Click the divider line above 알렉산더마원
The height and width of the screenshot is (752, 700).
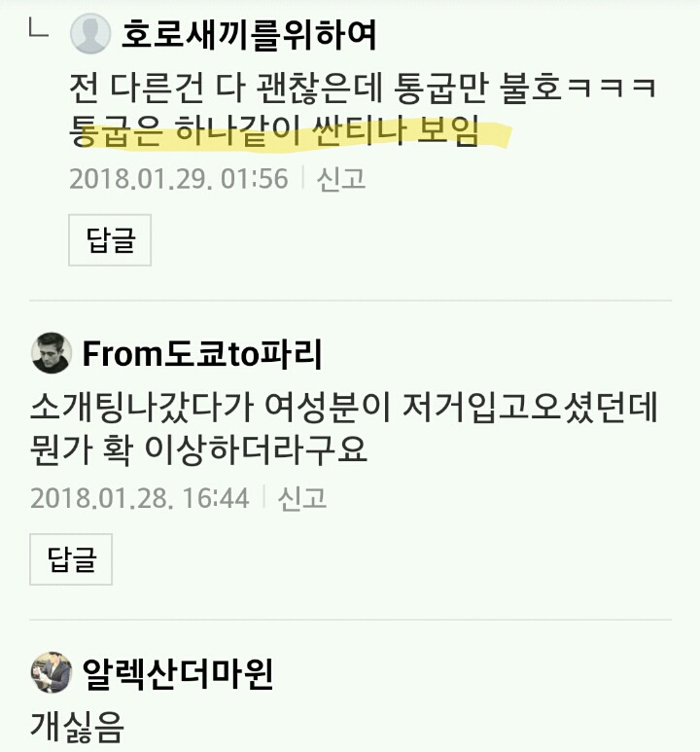350,619
